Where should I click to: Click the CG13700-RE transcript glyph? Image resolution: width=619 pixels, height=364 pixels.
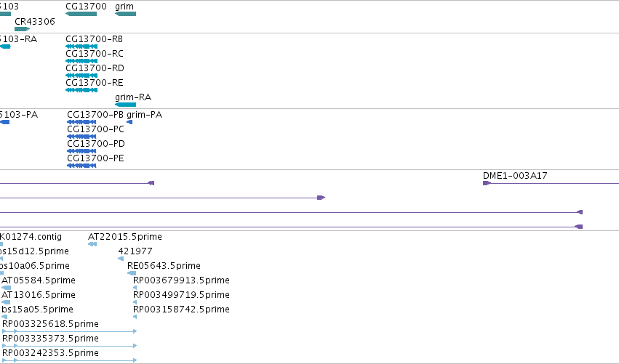(x=81, y=90)
